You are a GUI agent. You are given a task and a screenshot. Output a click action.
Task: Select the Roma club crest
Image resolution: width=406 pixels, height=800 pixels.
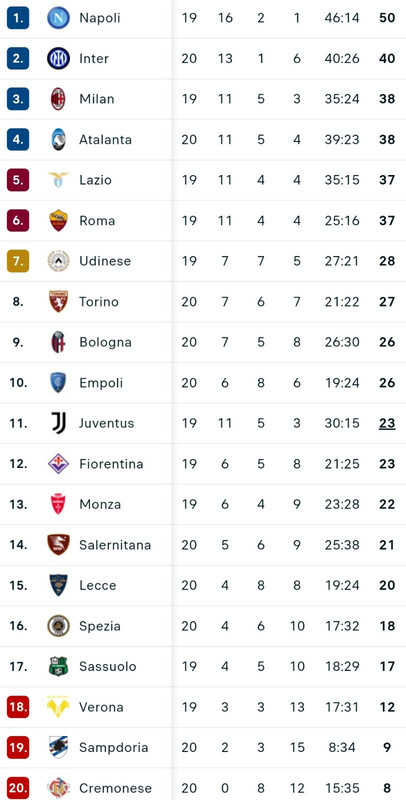[x=59, y=220]
